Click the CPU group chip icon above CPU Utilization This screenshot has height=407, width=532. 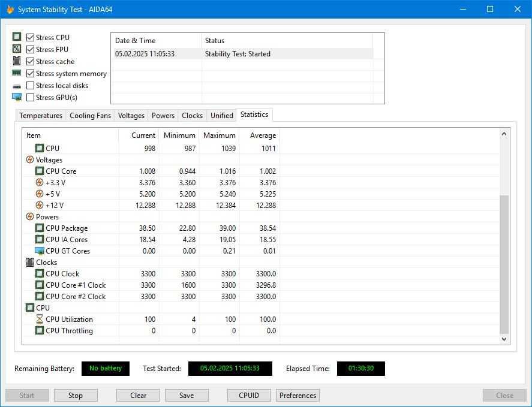coord(30,307)
